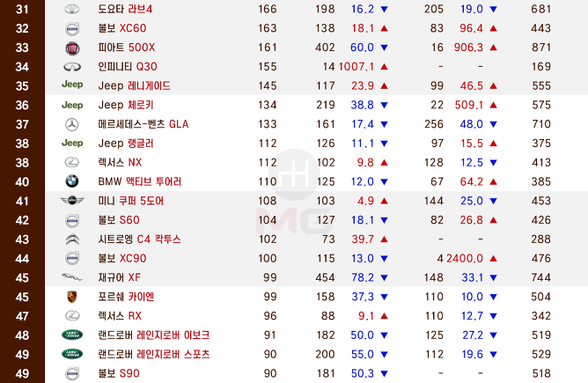Open the 도요타 라브4 model link

point(125,9)
